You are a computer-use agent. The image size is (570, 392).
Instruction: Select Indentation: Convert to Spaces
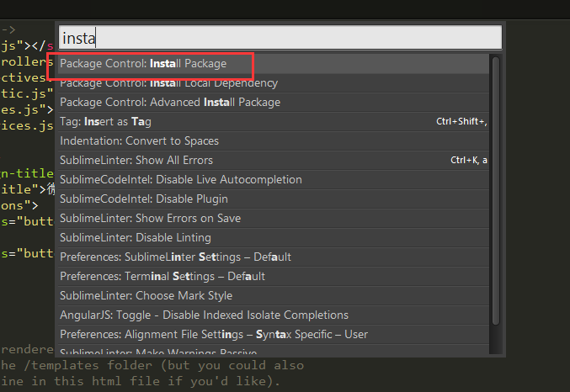(274, 141)
